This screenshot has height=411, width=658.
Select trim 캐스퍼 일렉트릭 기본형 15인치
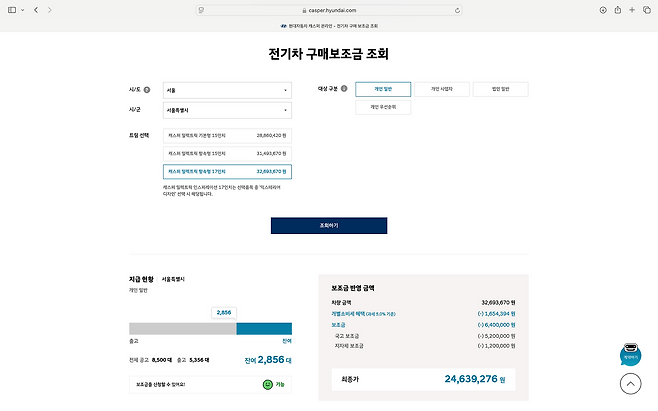tap(227, 133)
